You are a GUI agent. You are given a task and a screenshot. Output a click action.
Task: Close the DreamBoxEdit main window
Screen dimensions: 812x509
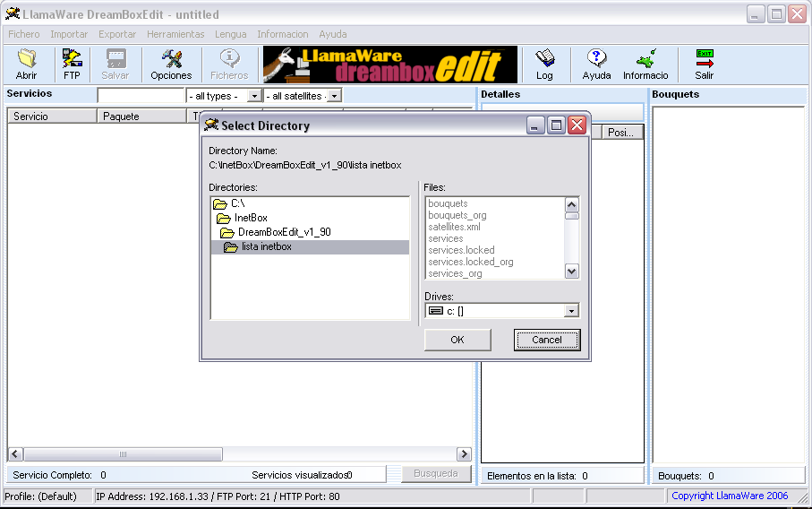click(x=797, y=14)
